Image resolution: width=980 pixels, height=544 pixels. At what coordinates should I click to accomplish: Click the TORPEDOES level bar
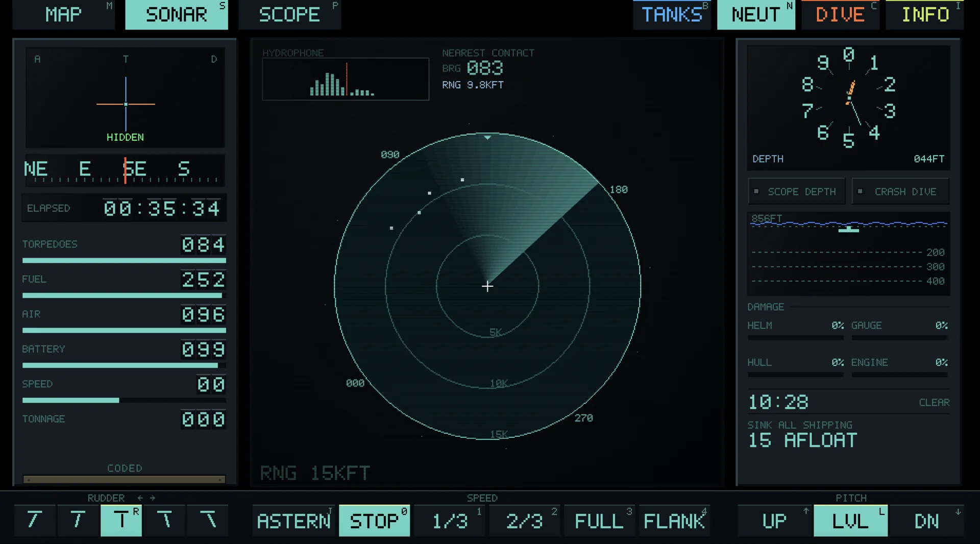(x=124, y=260)
